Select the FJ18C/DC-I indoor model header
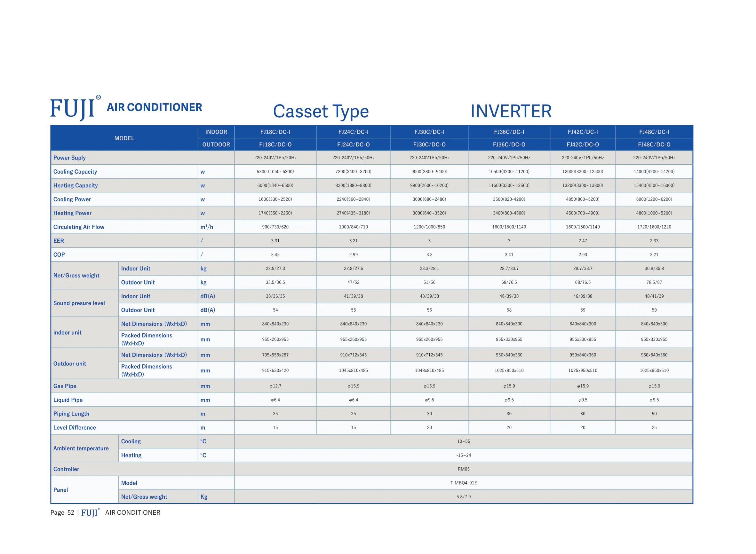Image resolution: width=756 pixels, height=554 pixels. click(x=275, y=132)
